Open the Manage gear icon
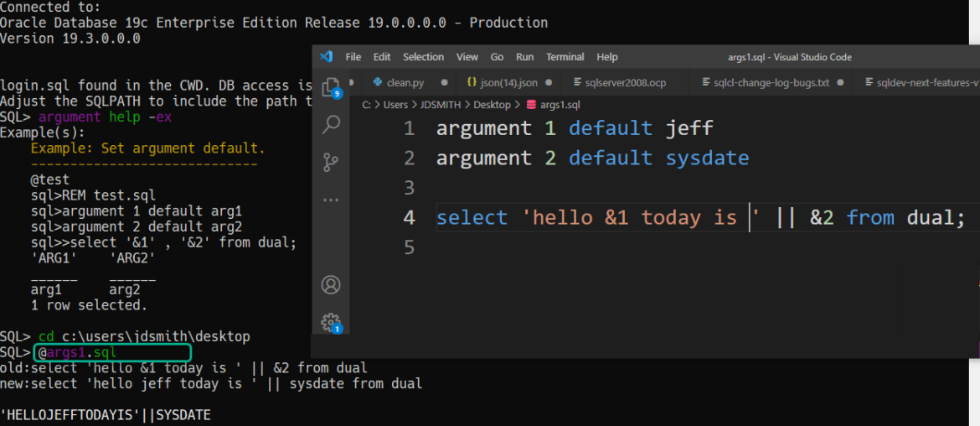 pyautogui.click(x=331, y=323)
